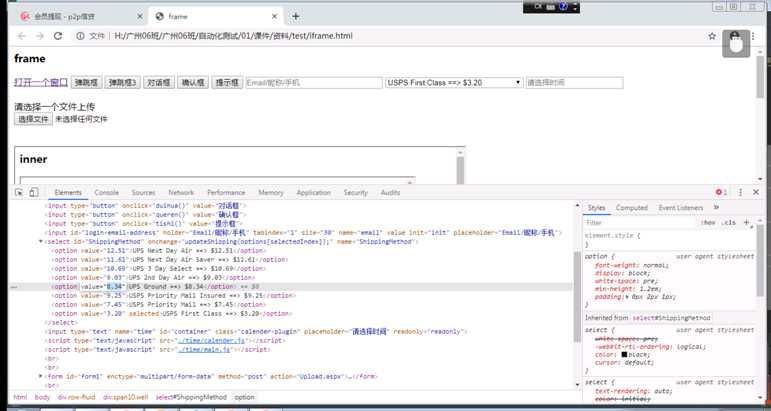Click the red error count indicator

721,192
